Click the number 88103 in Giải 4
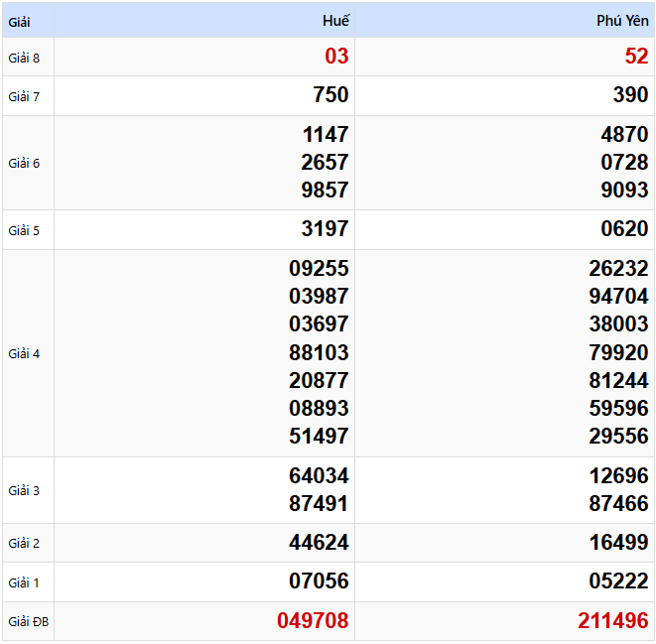 (x=319, y=353)
